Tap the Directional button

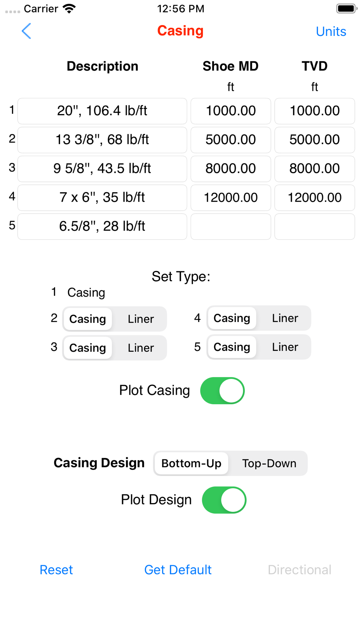(x=299, y=570)
